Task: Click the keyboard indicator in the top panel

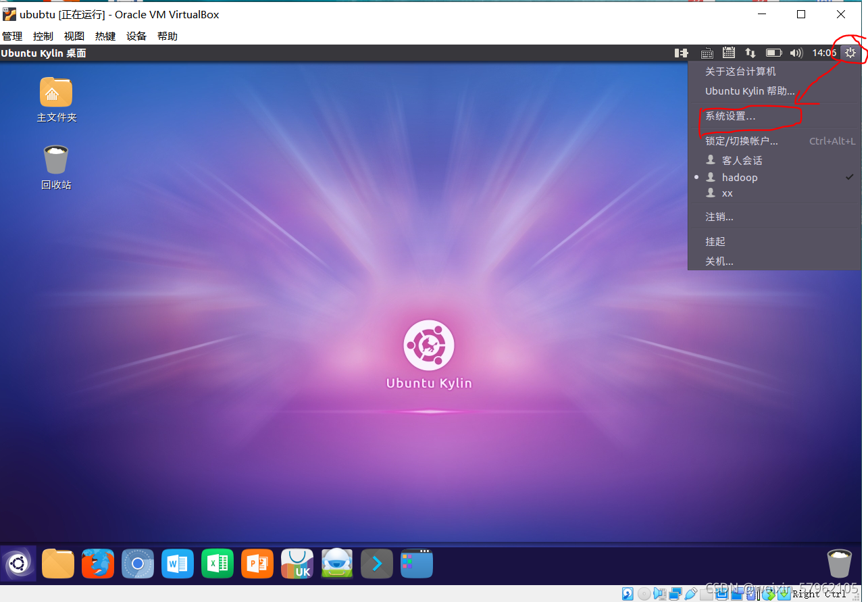Action: (x=707, y=53)
